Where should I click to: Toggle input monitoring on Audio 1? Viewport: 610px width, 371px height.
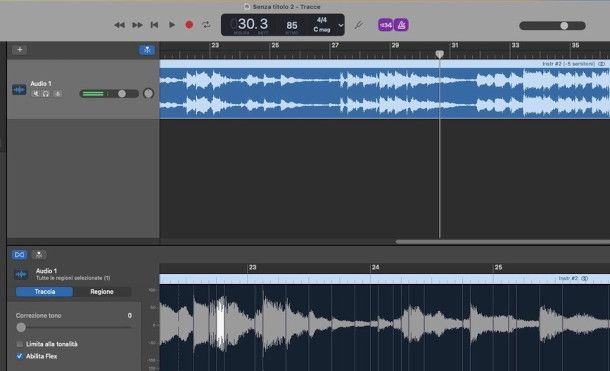58,93
